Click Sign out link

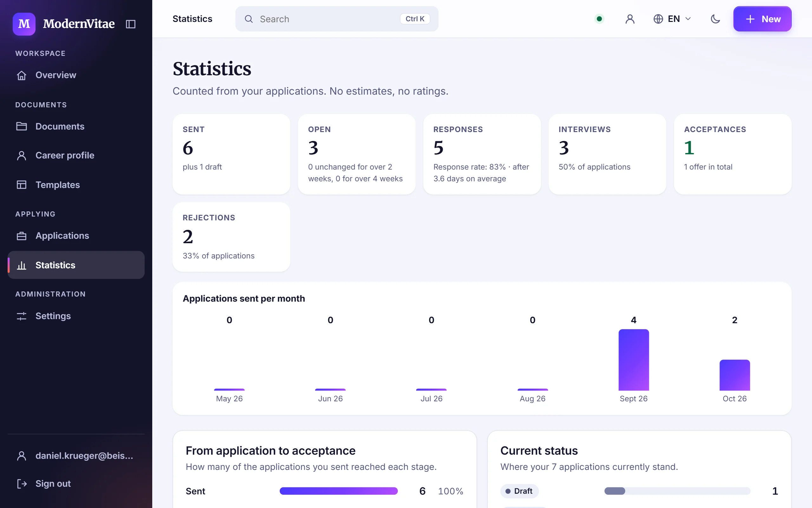tap(76, 484)
